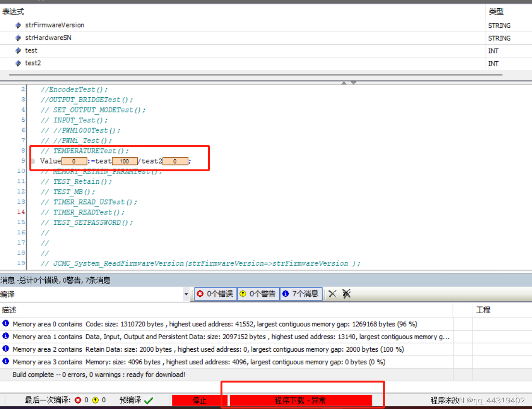
Task: Click the 最后一次编译 error count icon
Action: (78, 400)
